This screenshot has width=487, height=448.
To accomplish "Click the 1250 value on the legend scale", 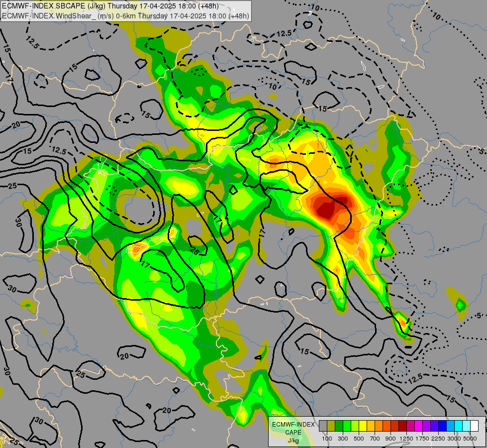I will pos(406,439).
